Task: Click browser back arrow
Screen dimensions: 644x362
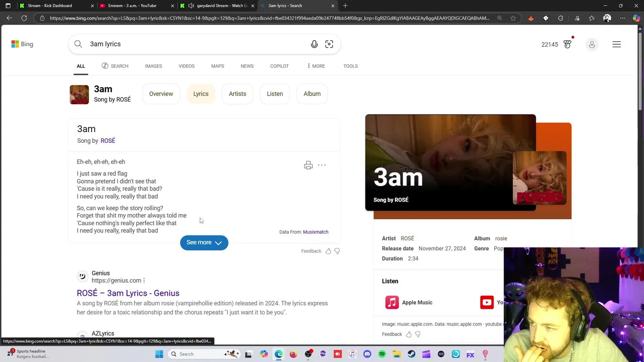Action: tap(9, 18)
